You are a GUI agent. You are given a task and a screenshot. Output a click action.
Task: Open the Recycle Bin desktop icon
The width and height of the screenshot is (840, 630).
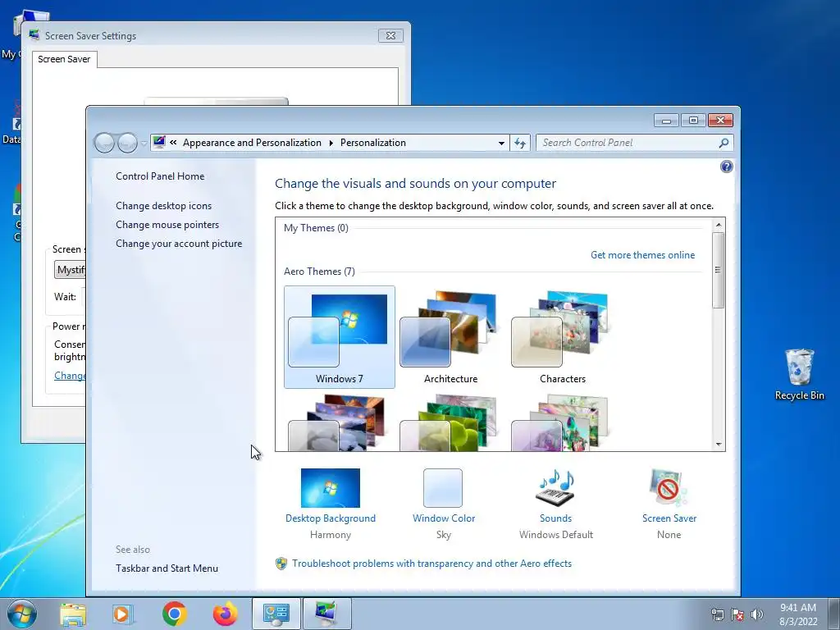799,374
